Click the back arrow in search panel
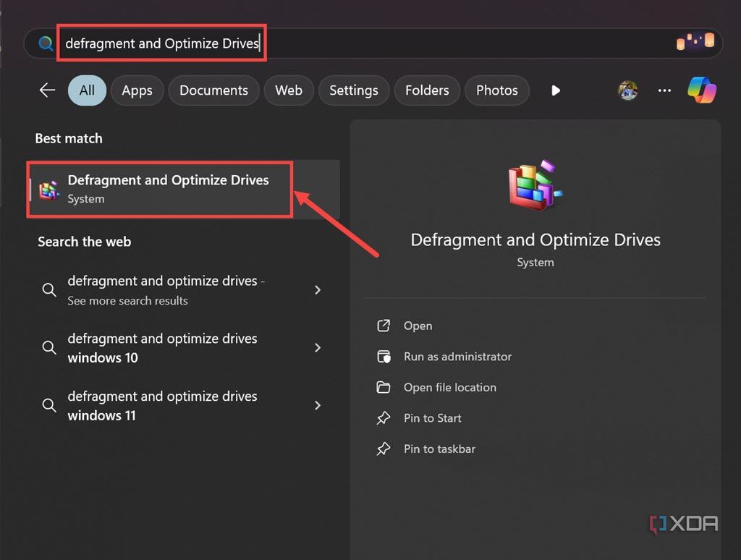Viewport: 741px width, 560px height. pos(47,90)
